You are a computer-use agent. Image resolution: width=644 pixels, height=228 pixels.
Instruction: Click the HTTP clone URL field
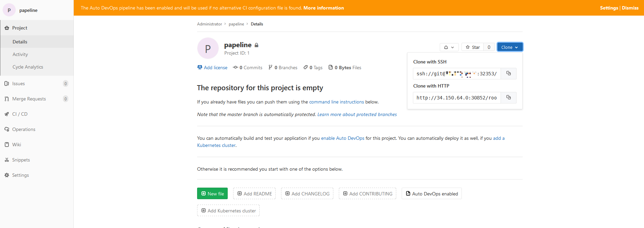(x=457, y=98)
